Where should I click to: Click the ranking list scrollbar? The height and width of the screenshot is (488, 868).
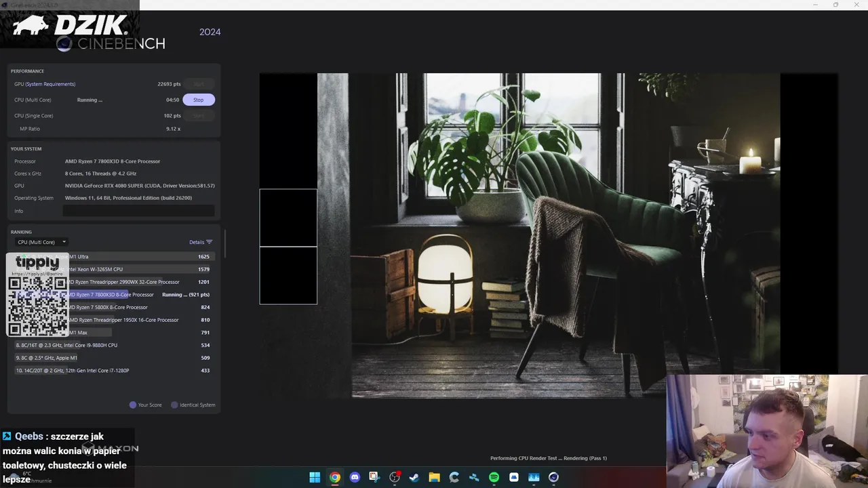[x=224, y=243]
